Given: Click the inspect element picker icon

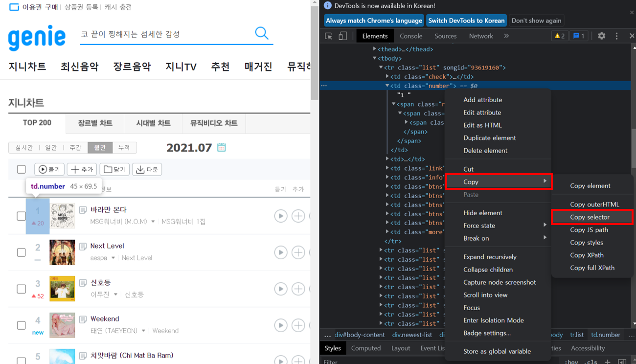Looking at the screenshot, I should pyautogui.click(x=329, y=36).
